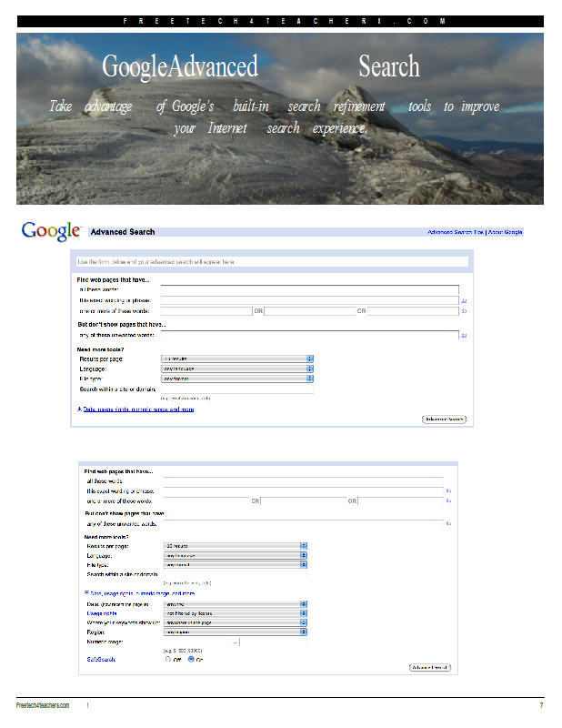Click Advanced Search button in the expanded form

coord(430,667)
